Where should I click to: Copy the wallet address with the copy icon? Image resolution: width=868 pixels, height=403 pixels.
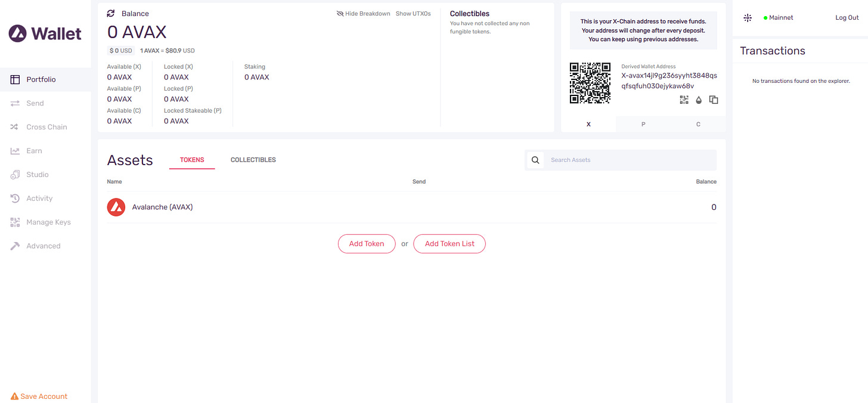point(714,100)
